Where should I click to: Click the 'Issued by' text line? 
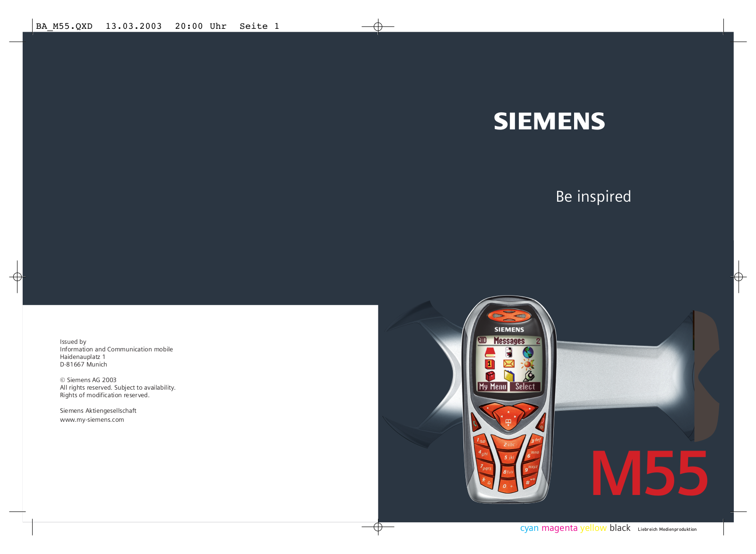[x=73, y=341]
